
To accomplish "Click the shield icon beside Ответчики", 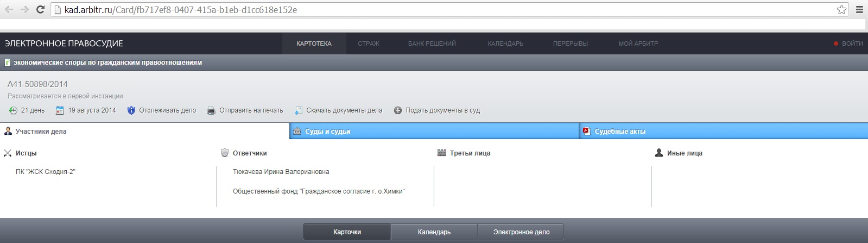I will click(x=225, y=153).
